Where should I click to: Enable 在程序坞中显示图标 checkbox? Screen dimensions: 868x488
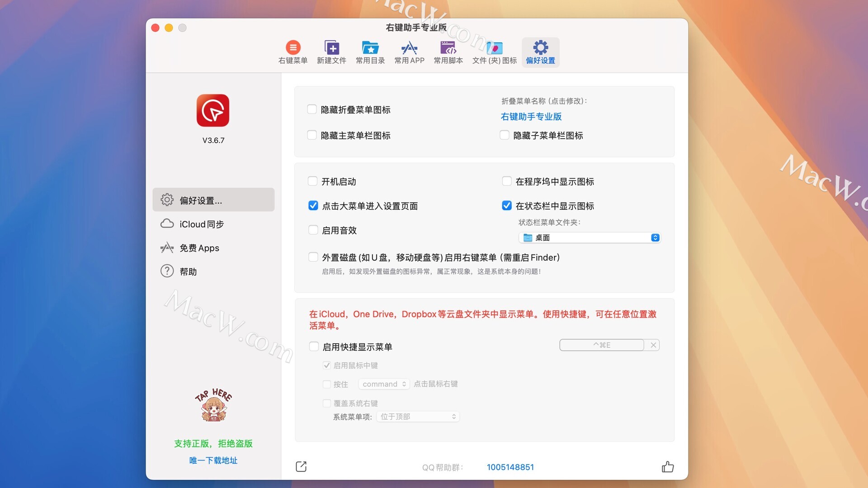pyautogui.click(x=507, y=181)
